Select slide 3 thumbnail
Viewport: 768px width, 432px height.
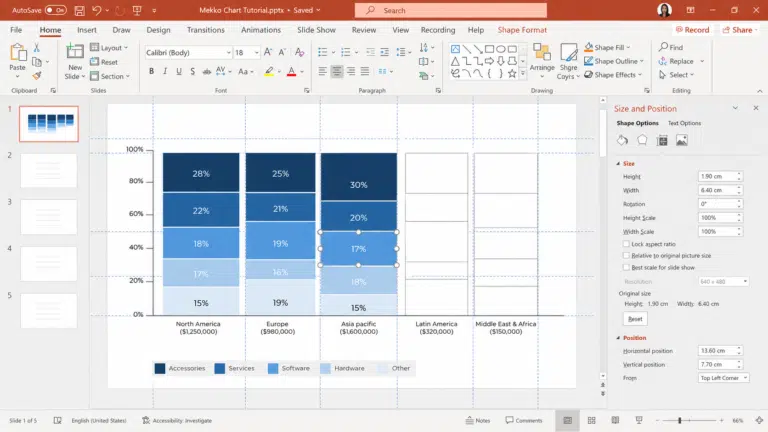48,217
